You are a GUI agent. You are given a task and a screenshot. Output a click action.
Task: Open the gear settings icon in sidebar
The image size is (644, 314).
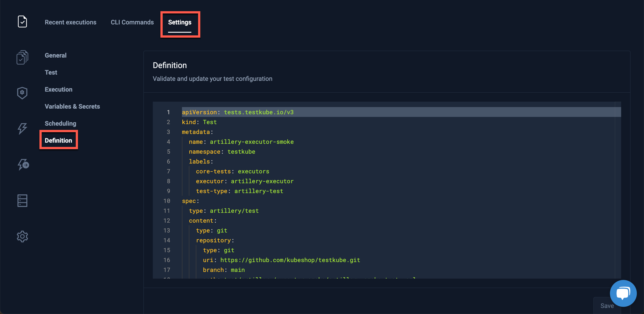pyautogui.click(x=22, y=236)
